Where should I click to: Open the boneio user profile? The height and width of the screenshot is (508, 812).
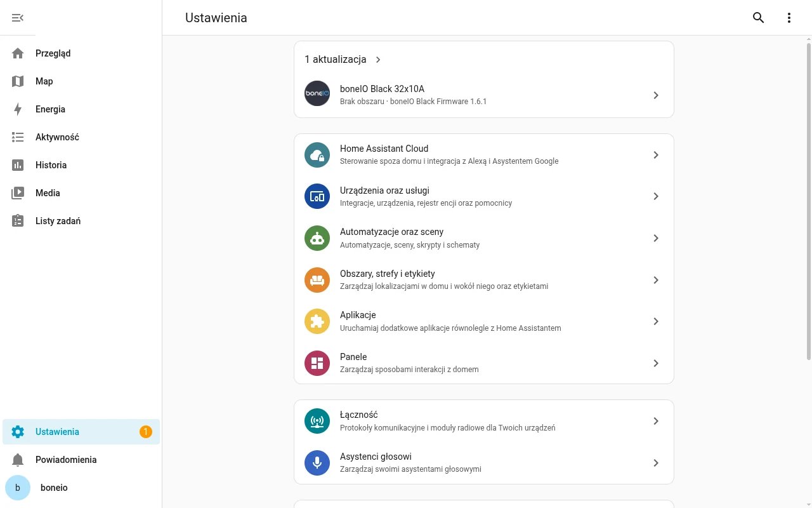point(81,488)
